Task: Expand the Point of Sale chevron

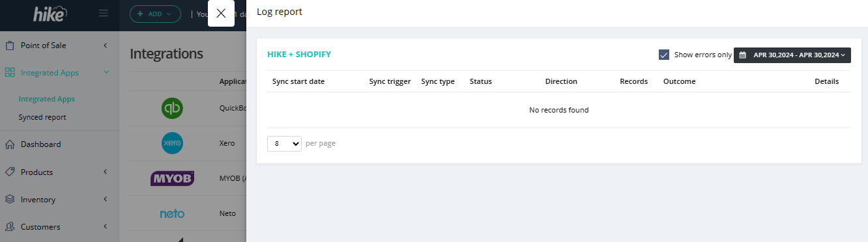Action: (x=106, y=46)
